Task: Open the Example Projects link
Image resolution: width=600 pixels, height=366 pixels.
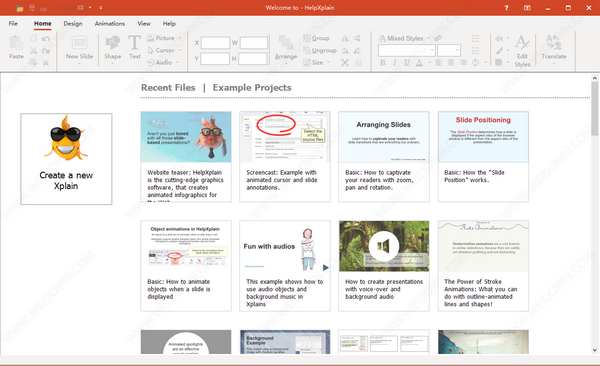Action: pos(252,88)
